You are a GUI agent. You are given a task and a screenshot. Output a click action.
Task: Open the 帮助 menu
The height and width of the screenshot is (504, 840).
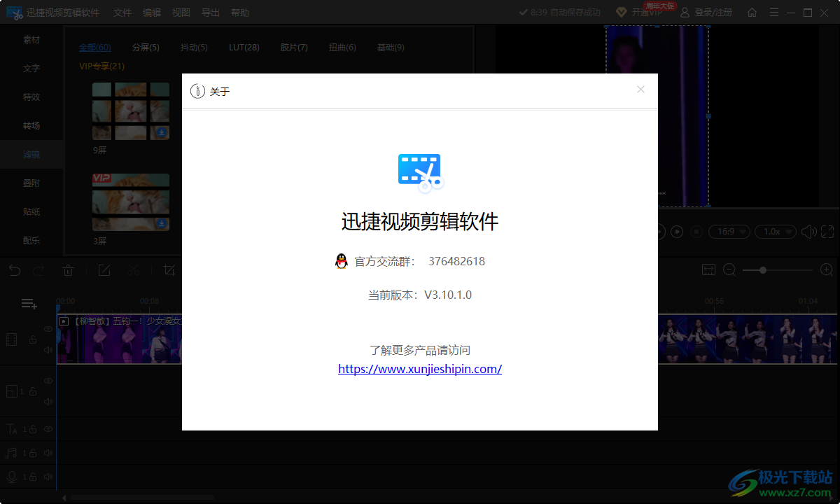click(x=239, y=12)
